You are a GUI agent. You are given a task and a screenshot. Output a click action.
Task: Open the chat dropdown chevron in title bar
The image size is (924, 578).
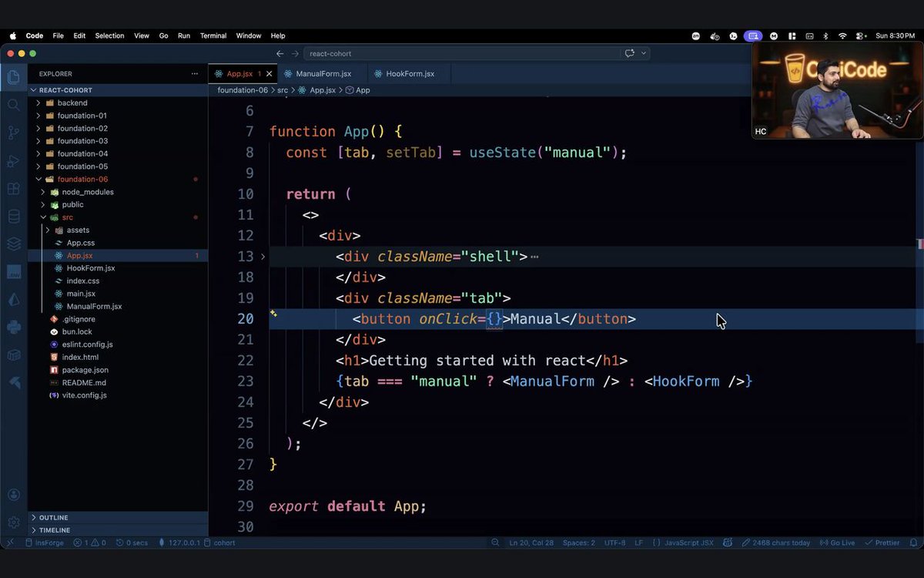point(644,53)
